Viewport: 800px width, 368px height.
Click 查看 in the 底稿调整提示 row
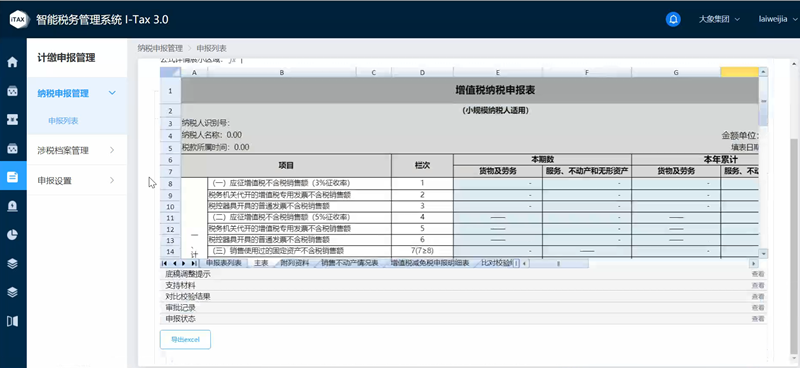click(x=758, y=274)
